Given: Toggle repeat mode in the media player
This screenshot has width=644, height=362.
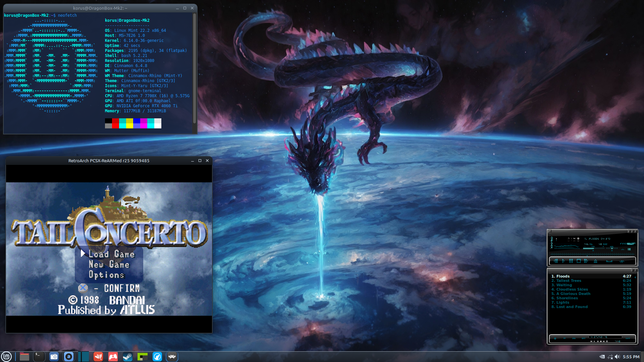Looking at the screenshot, I should pos(622,261).
